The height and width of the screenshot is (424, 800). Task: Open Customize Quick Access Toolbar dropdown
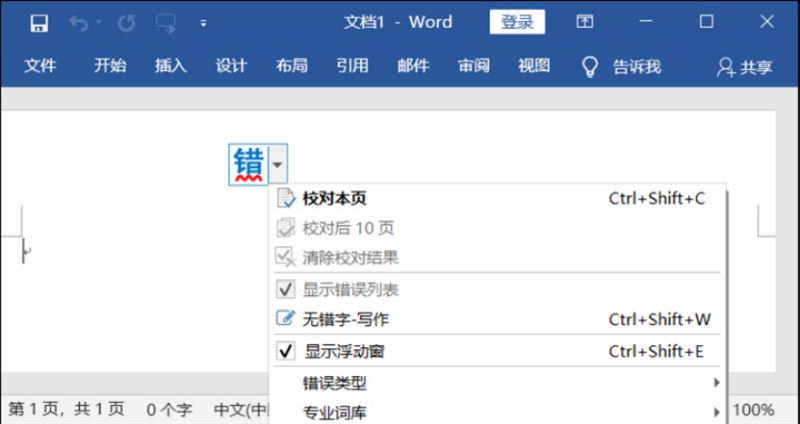point(204,23)
